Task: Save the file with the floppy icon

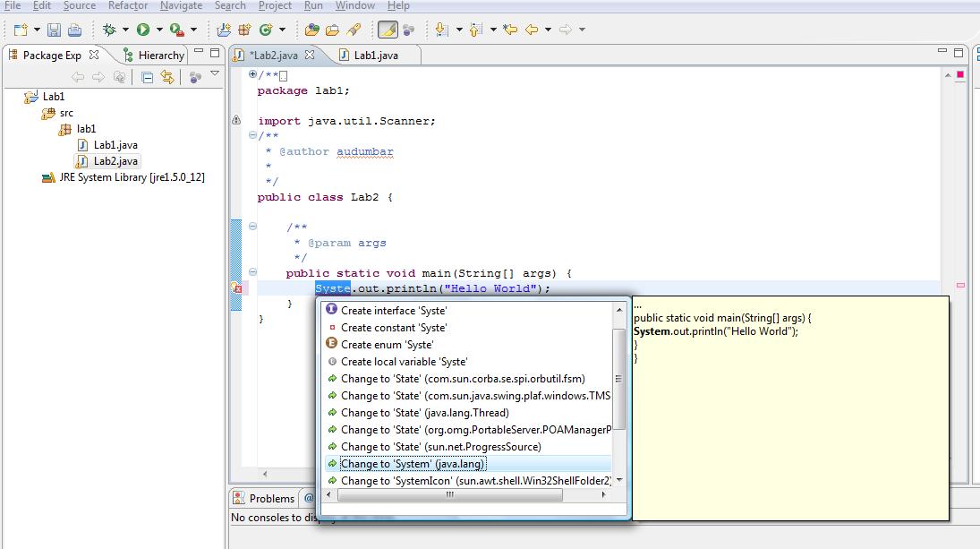Action: click(55, 30)
